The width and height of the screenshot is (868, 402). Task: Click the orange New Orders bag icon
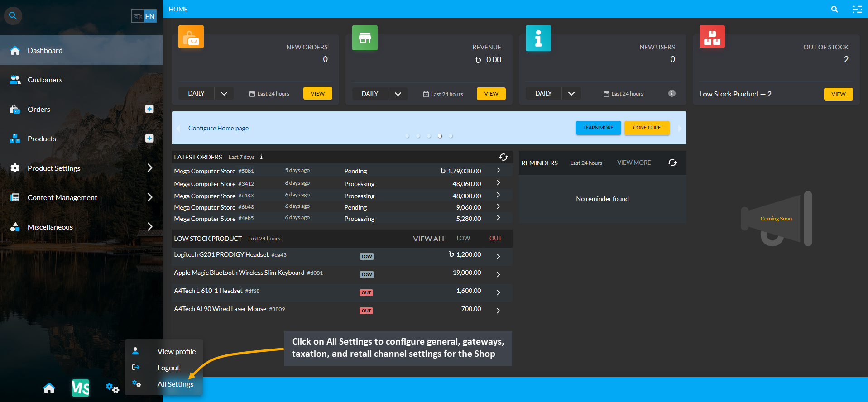tap(191, 37)
